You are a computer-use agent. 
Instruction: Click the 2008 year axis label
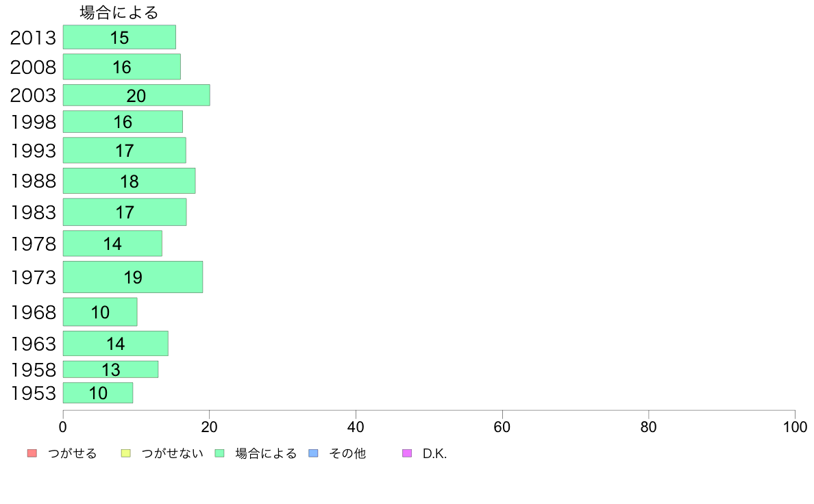[x=33, y=67]
